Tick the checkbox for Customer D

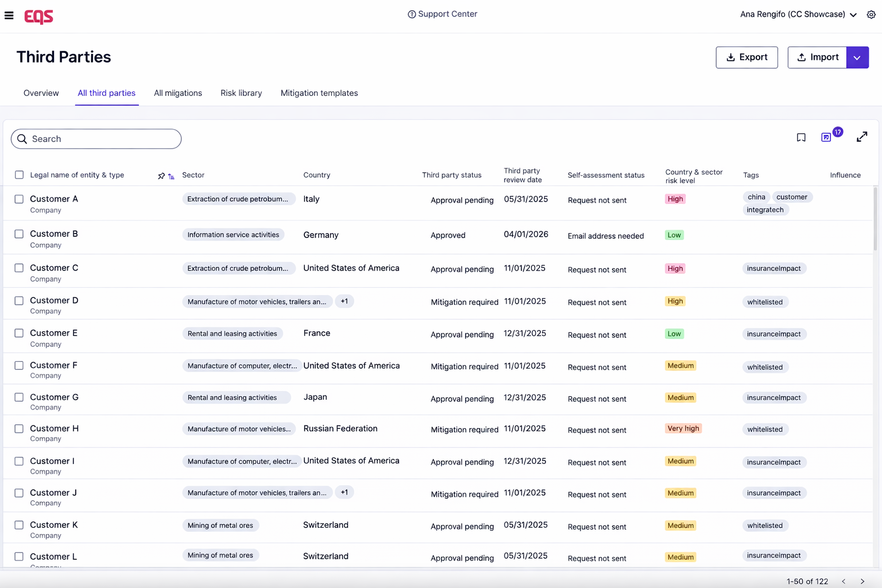click(19, 301)
